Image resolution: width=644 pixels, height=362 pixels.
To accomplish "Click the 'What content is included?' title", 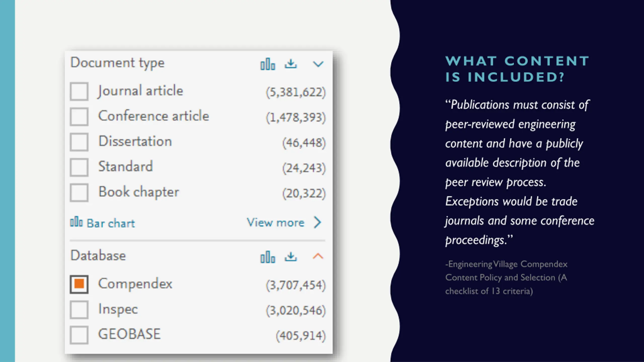I will click(x=517, y=69).
